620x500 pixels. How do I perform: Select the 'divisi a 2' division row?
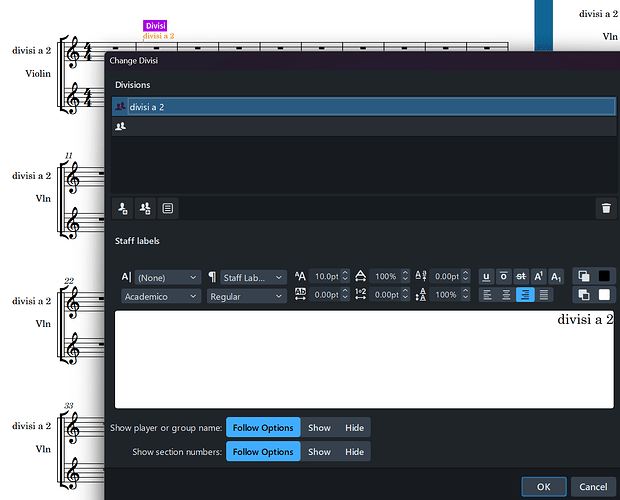(364, 107)
